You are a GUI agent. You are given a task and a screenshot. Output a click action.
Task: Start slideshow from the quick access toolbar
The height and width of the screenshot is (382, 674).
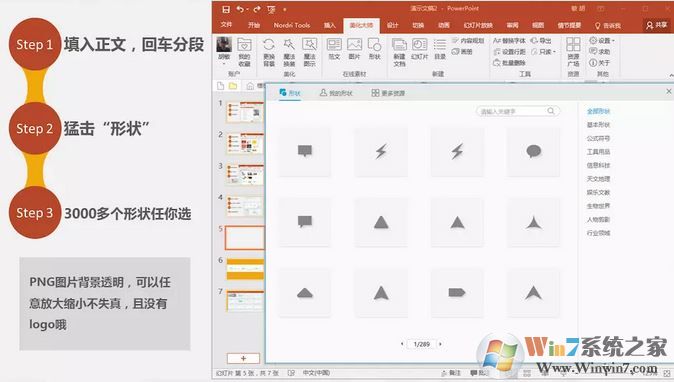[x=271, y=9]
